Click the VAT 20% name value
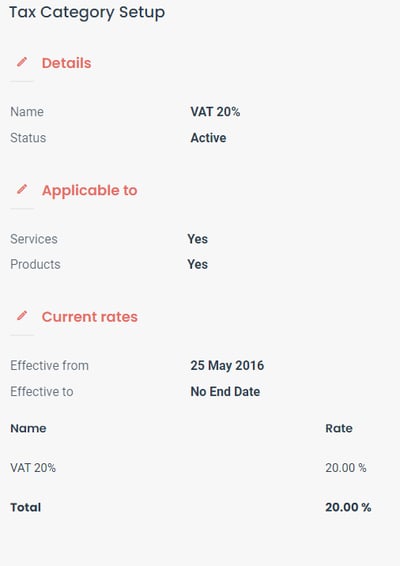The height and width of the screenshot is (566, 400). click(215, 112)
